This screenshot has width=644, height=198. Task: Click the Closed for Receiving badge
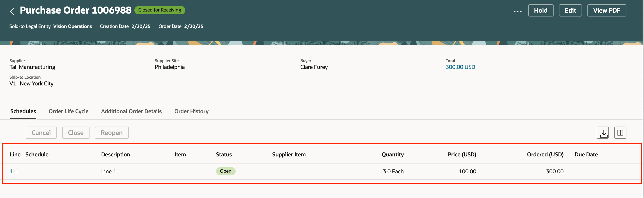pyautogui.click(x=160, y=10)
